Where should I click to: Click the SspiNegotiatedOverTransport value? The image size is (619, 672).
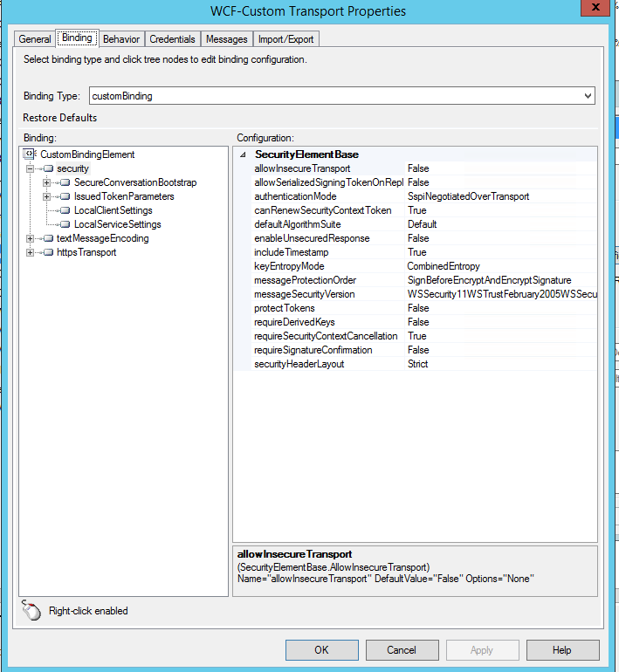pos(469,196)
